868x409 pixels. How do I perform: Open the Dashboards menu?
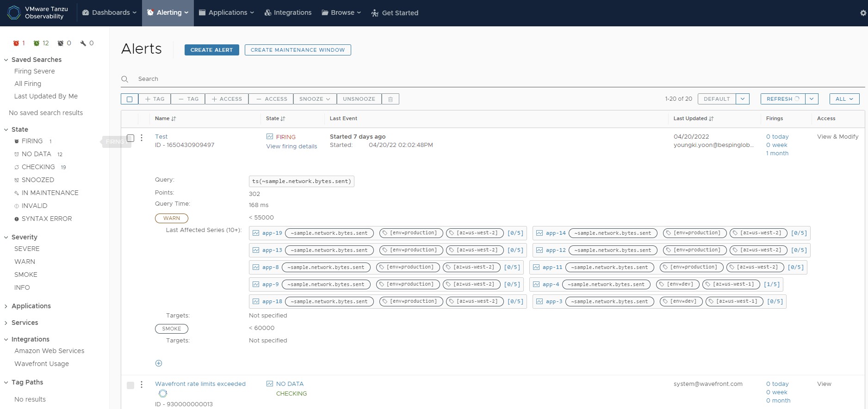[x=109, y=13]
